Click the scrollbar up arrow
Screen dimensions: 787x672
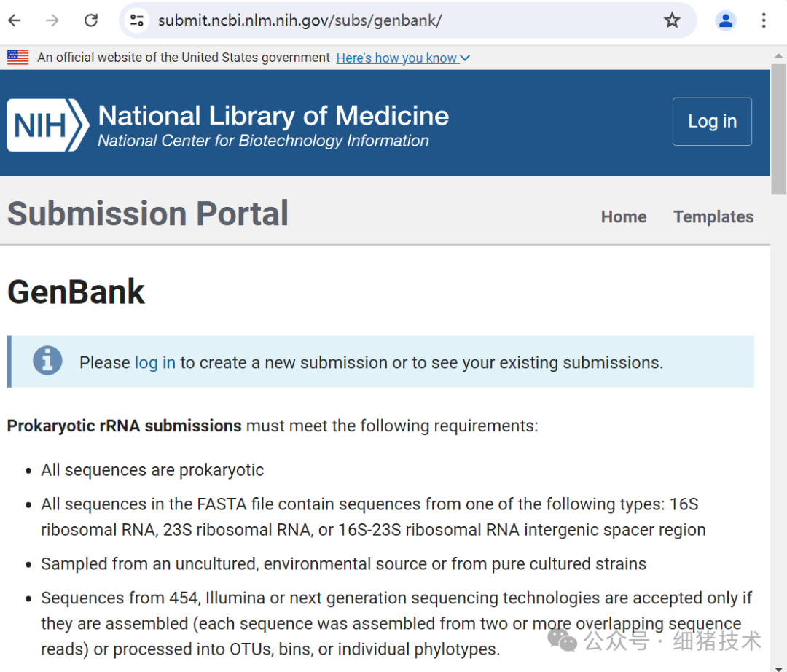click(x=778, y=55)
